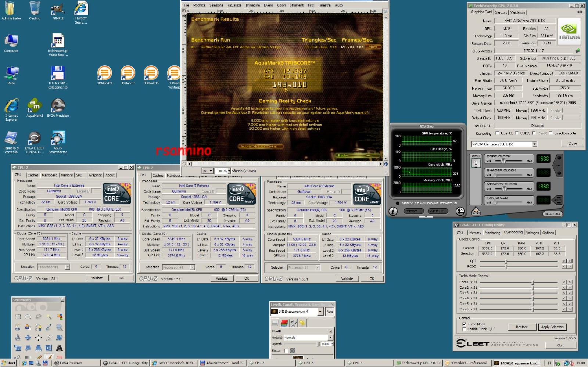
Task: Click the GPU-Z screenshot camera icon
Action: [x=580, y=12]
